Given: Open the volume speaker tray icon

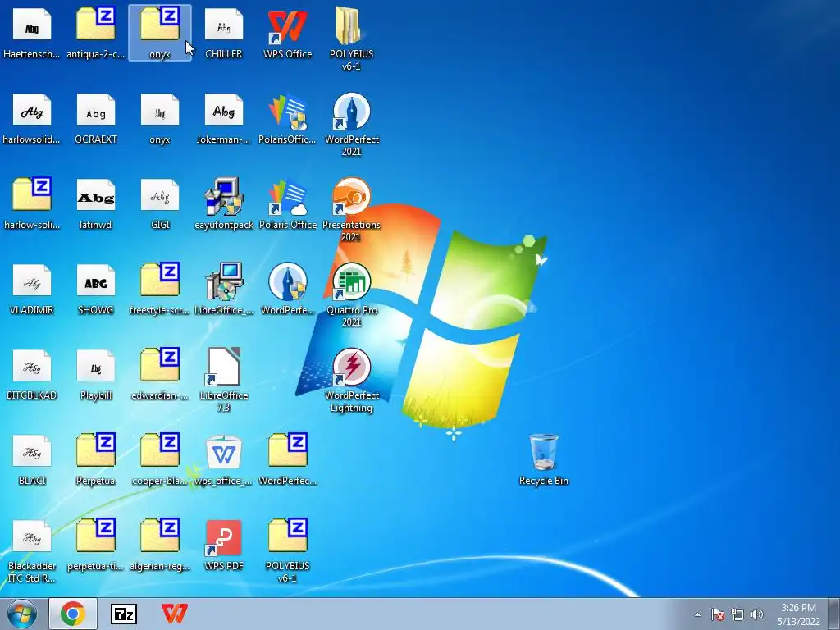Looking at the screenshot, I should 757,614.
